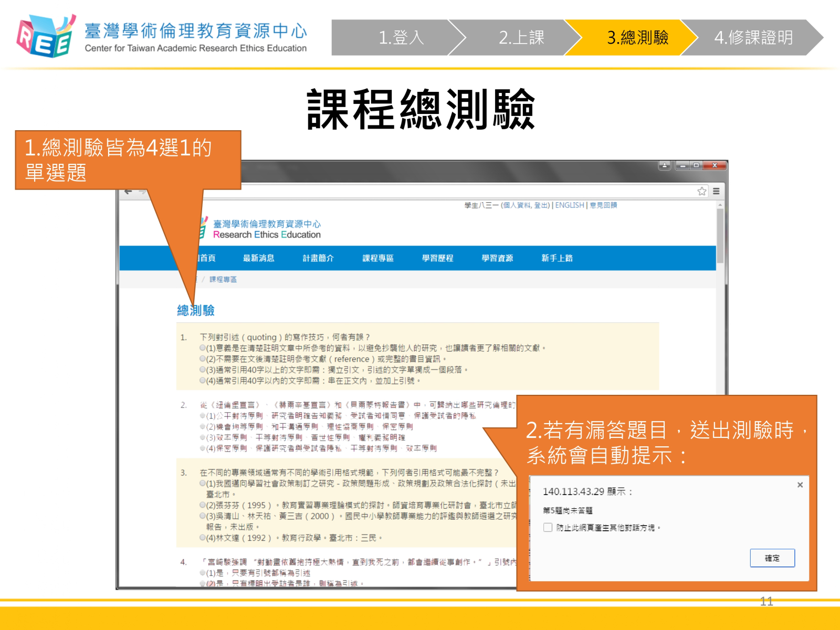Viewport: 840px width, 630px height.
Task: Open 新手上路 in the navigation bar
Action: click(x=557, y=258)
